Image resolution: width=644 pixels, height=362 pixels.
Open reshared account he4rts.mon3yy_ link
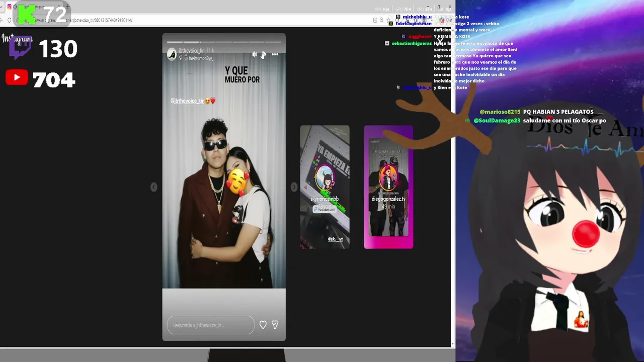(201, 58)
